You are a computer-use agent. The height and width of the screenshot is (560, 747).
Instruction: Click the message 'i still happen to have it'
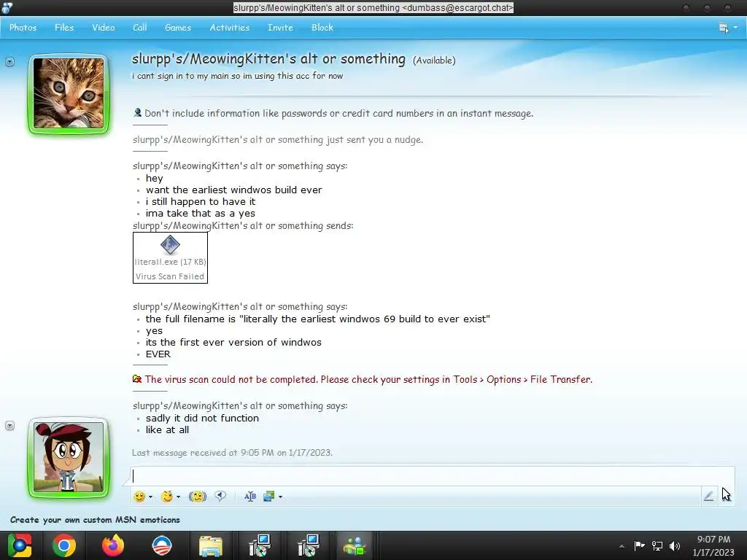pos(201,201)
